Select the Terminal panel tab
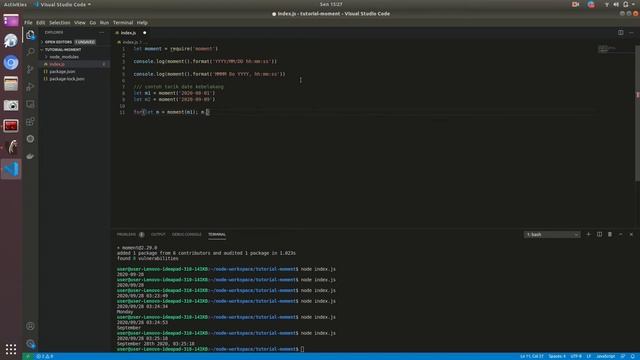Viewport: 640px width, 360px height. coord(217,234)
